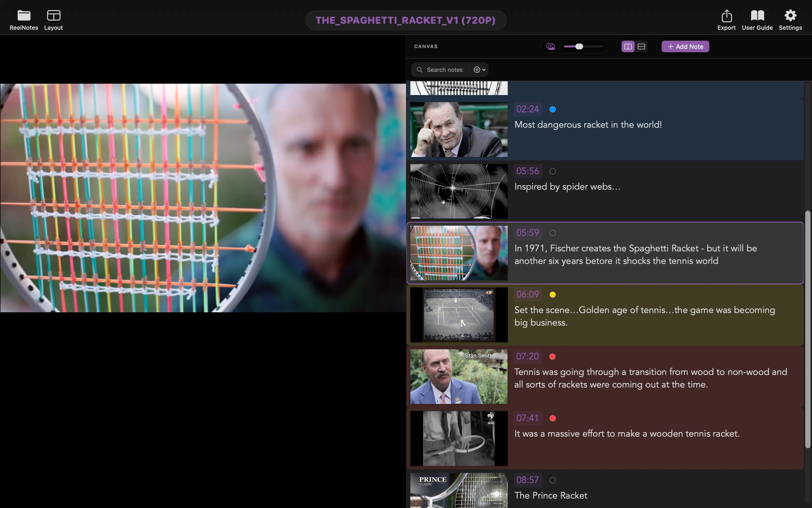Click the notes list vertical scrollbar
This screenshot has width=812, height=508.
coord(808,329)
